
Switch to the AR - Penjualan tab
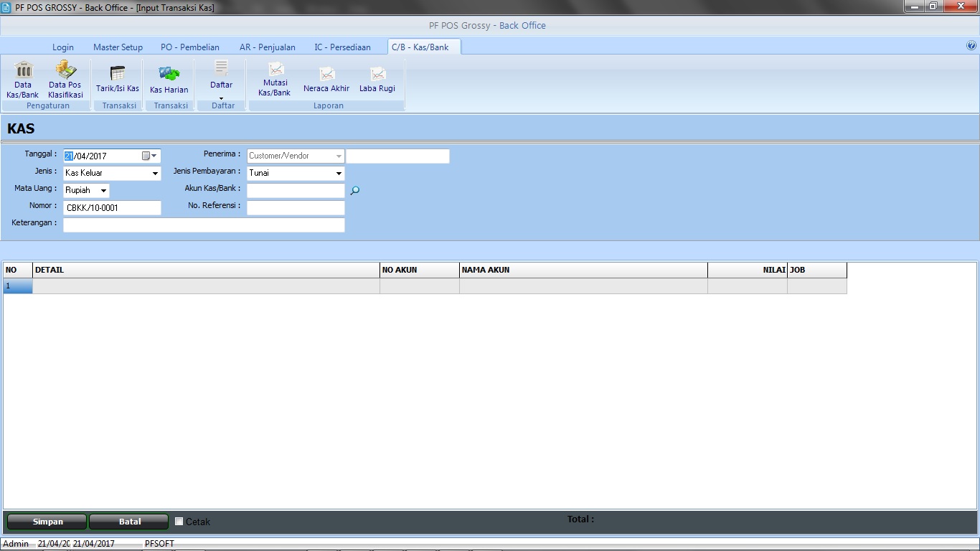click(x=267, y=47)
